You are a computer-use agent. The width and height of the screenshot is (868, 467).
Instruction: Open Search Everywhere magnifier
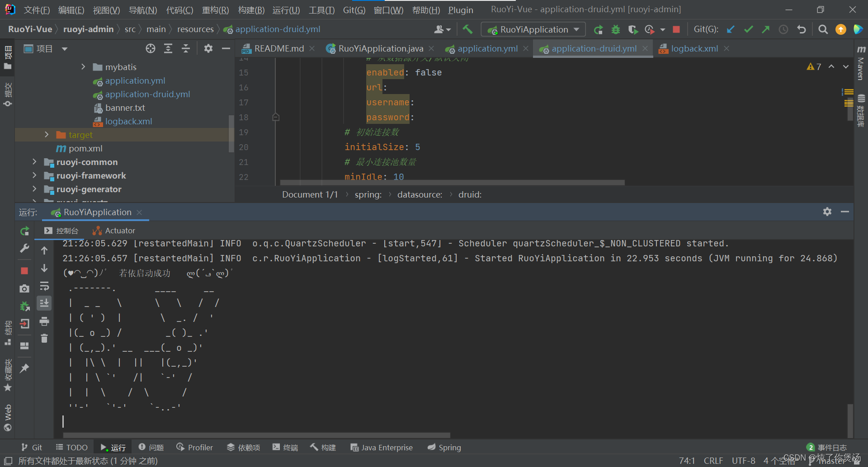point(823,29)
